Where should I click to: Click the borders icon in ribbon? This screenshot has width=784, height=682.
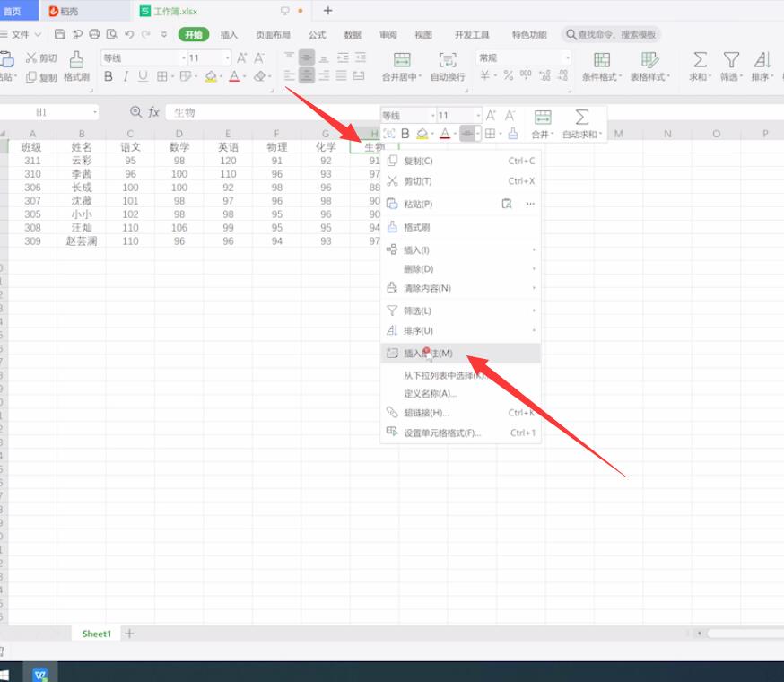tap(162, 76)
